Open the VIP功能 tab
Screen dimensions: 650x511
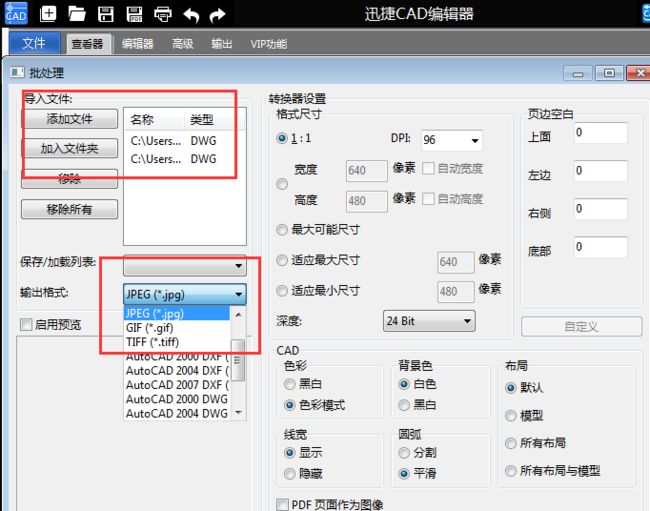(268, 44)
